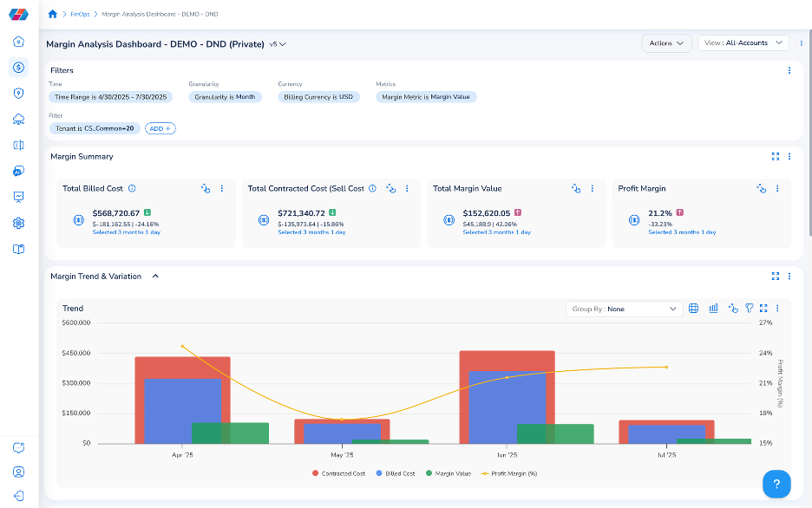Open the gear settings icon in sidebar

[18, 223]
